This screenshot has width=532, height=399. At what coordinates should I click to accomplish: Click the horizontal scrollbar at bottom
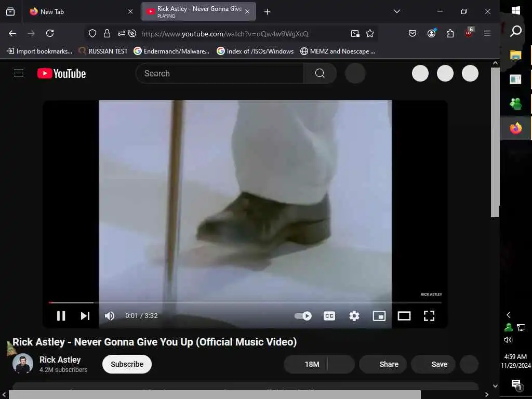point(215,395)
